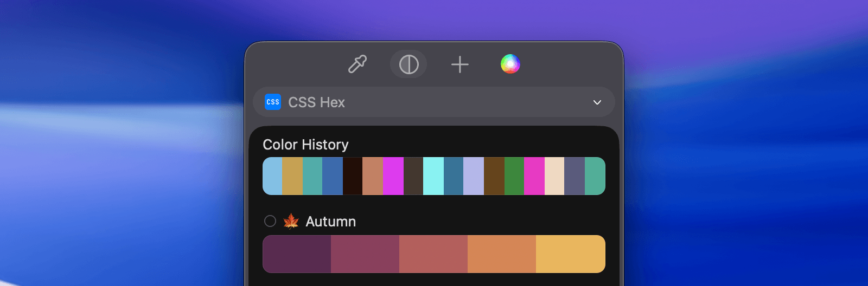
Task: Select the eyedropper color picker tool
Action: [357, 64]
